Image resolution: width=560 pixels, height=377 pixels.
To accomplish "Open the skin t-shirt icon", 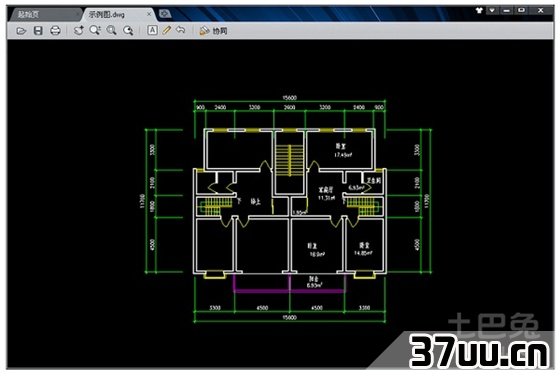I will coord(479,10).
